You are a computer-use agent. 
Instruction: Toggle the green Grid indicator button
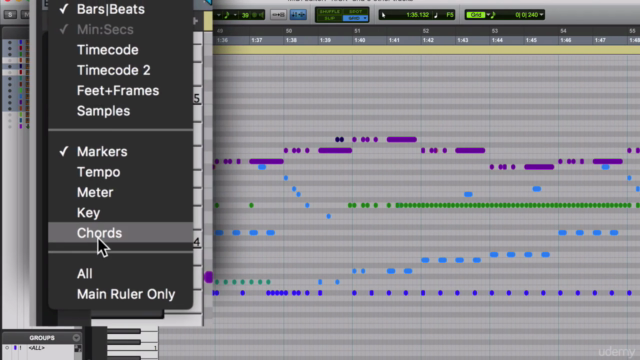[x=476, y=15]
